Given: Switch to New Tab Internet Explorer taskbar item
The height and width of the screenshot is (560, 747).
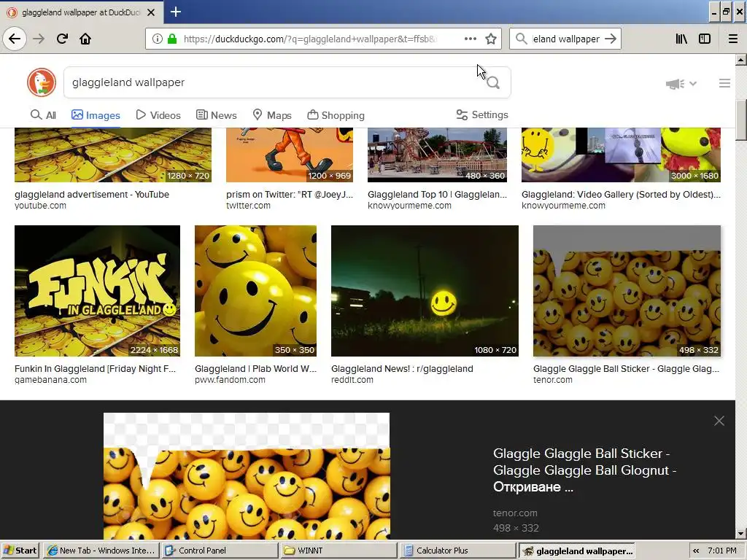Looking at the screenshot, I should tap(101, 551).
